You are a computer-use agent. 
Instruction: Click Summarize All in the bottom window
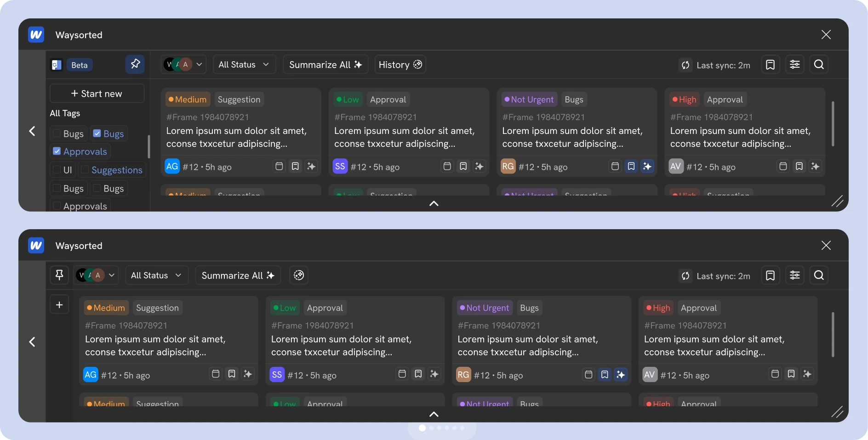pyautogui.click(x=238, y=275)
